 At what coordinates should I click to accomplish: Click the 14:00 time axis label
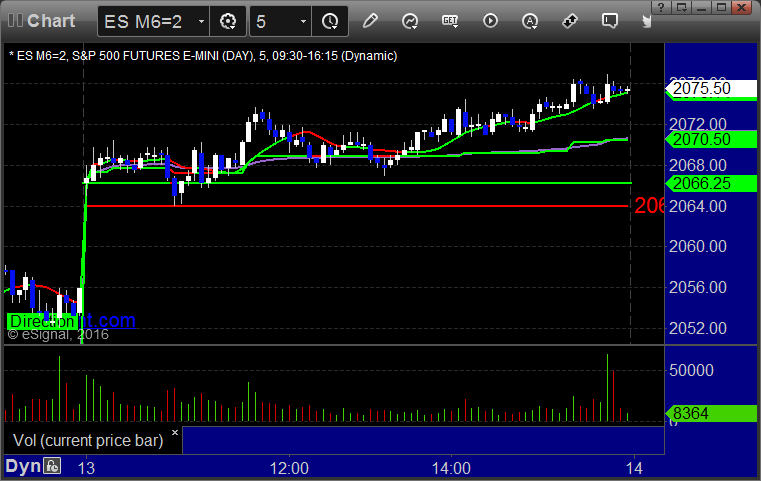coord(451,468)
